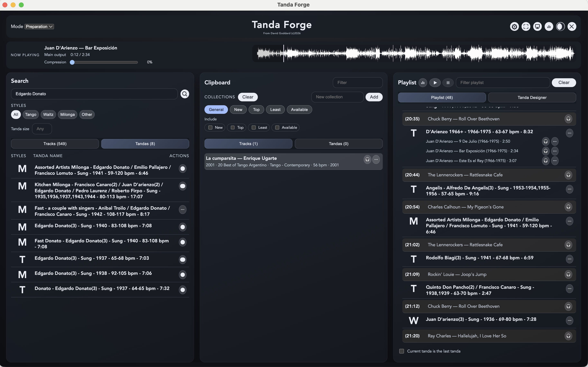This screenshot has width=588, height=367.
Task: Check the Include Available checkbox
Action: click(277, 128)
